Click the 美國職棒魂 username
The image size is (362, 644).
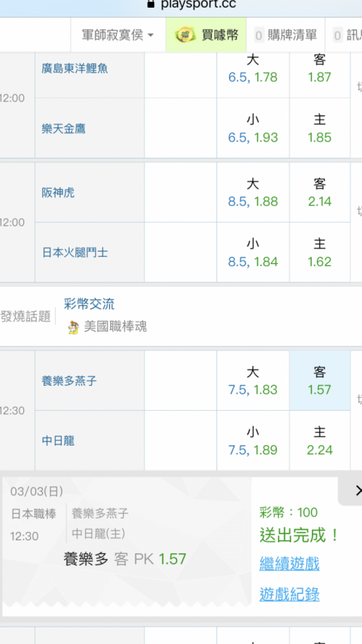[x=115, y=327]
